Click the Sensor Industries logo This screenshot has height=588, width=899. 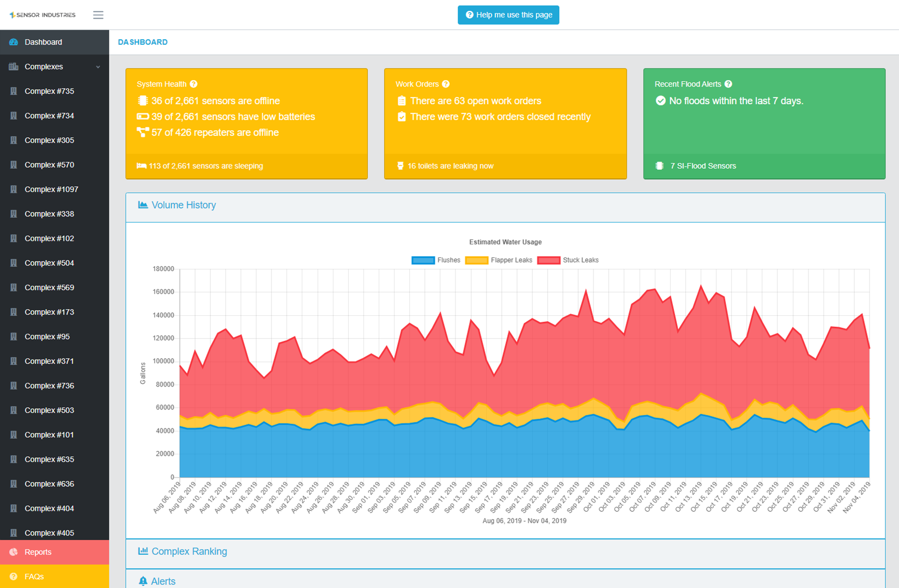click(x=42, y=15)
